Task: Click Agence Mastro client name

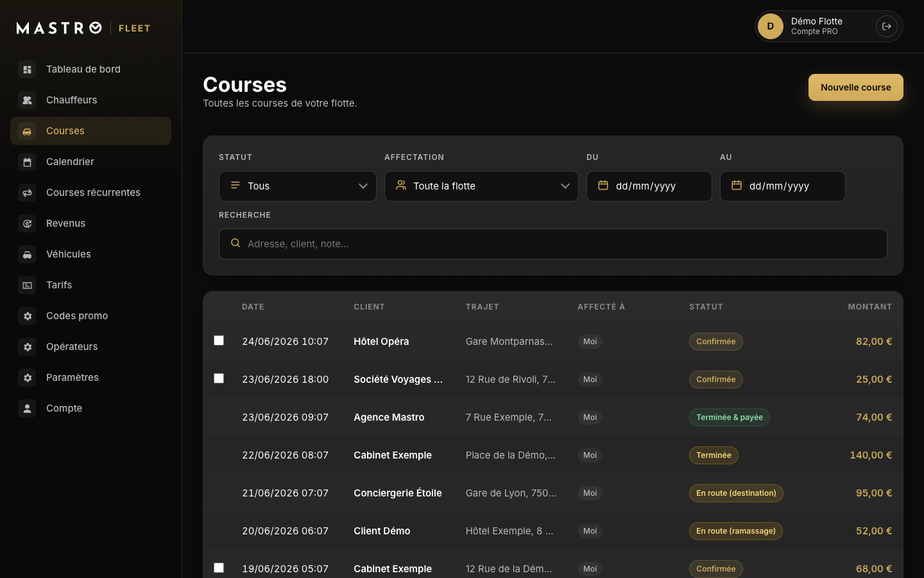Action: 389,417
